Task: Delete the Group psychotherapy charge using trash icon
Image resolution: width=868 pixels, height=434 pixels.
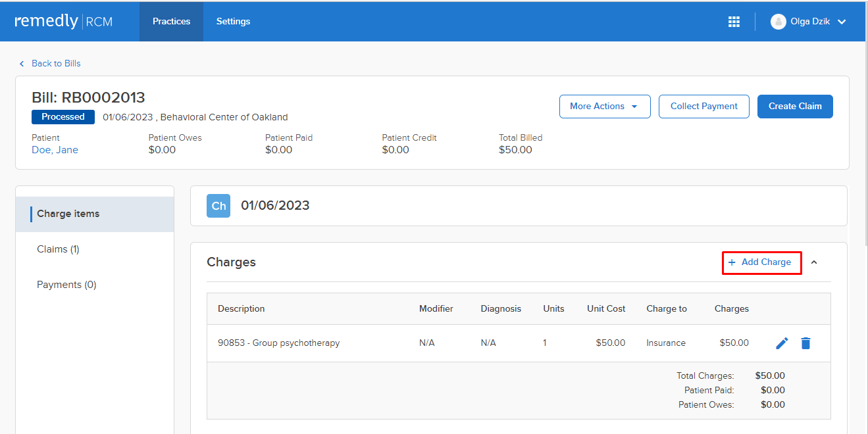Action: 805,343
